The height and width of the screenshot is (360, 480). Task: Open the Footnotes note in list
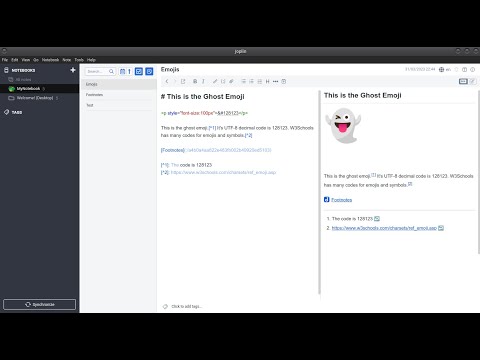118,95
